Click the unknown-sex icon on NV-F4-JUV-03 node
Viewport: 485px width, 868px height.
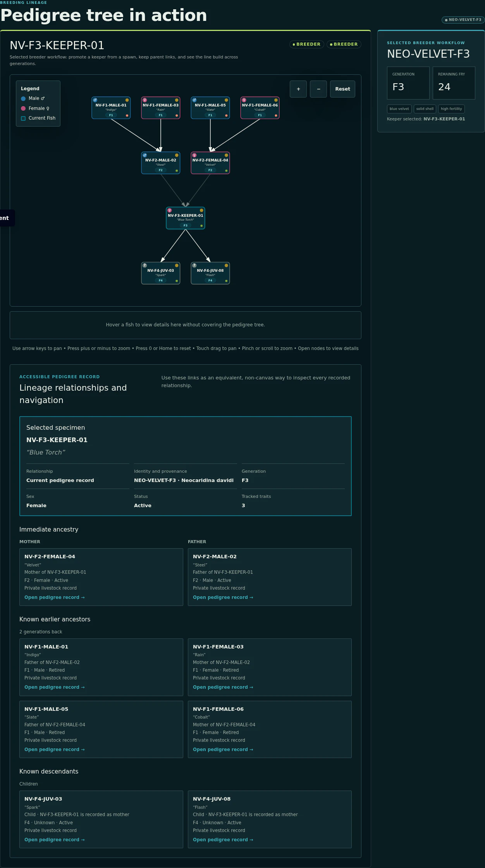point(145,266)
